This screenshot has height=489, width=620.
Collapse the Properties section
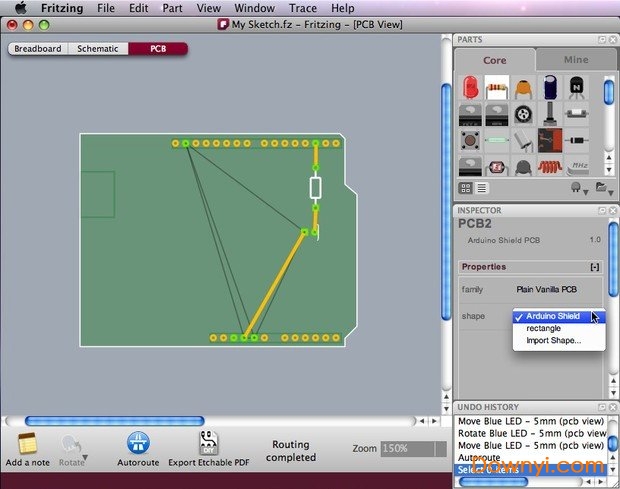click(595, 267)
